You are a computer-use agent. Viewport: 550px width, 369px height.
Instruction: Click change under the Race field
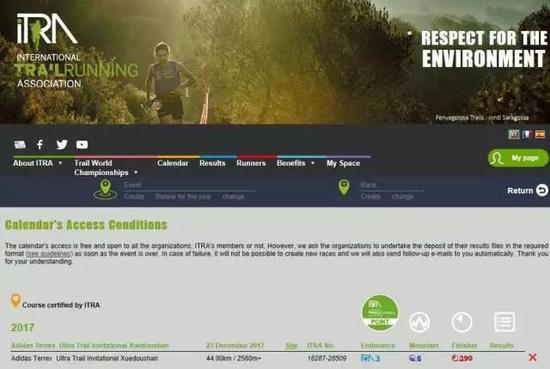402,196
